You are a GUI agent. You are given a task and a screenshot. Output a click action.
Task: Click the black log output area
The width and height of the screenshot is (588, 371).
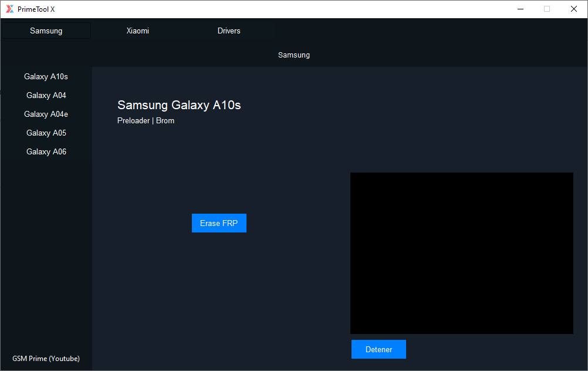tap(462, 253)
